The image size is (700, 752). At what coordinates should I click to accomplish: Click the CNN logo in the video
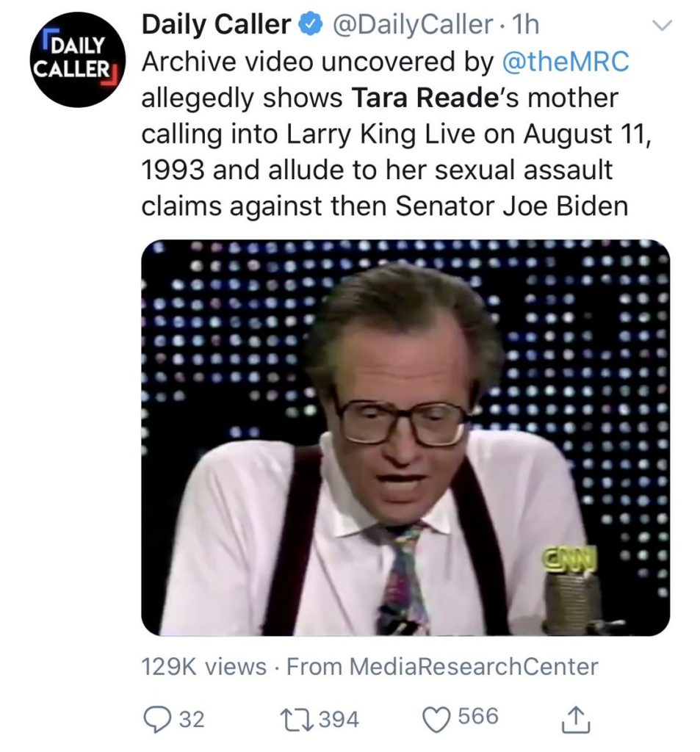tap(569, 558)
